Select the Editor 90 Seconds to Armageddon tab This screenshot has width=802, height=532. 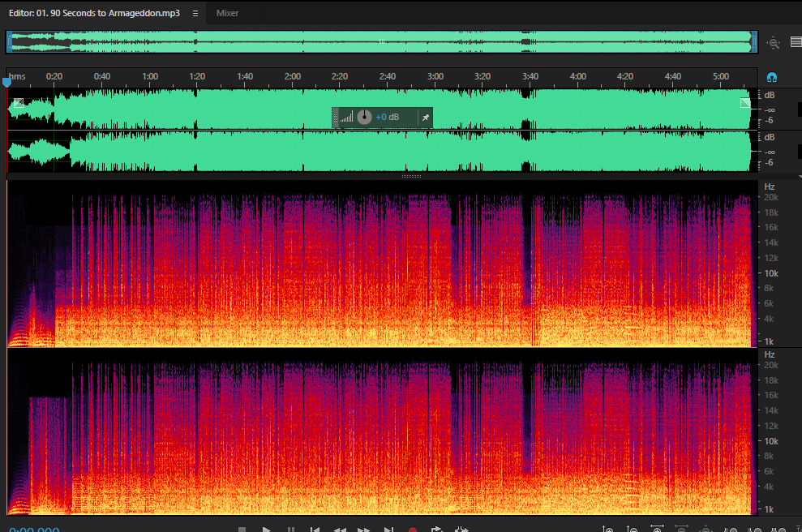(94, 13)
